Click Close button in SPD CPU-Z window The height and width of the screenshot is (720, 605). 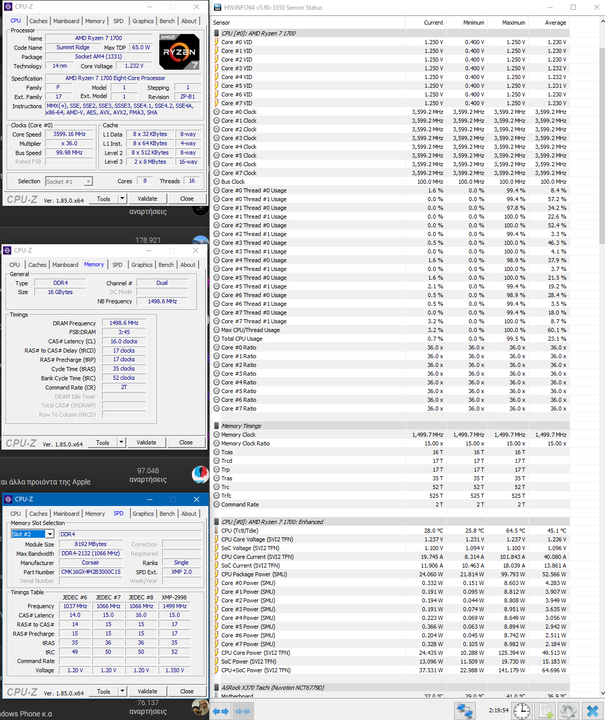pos(187,692)
